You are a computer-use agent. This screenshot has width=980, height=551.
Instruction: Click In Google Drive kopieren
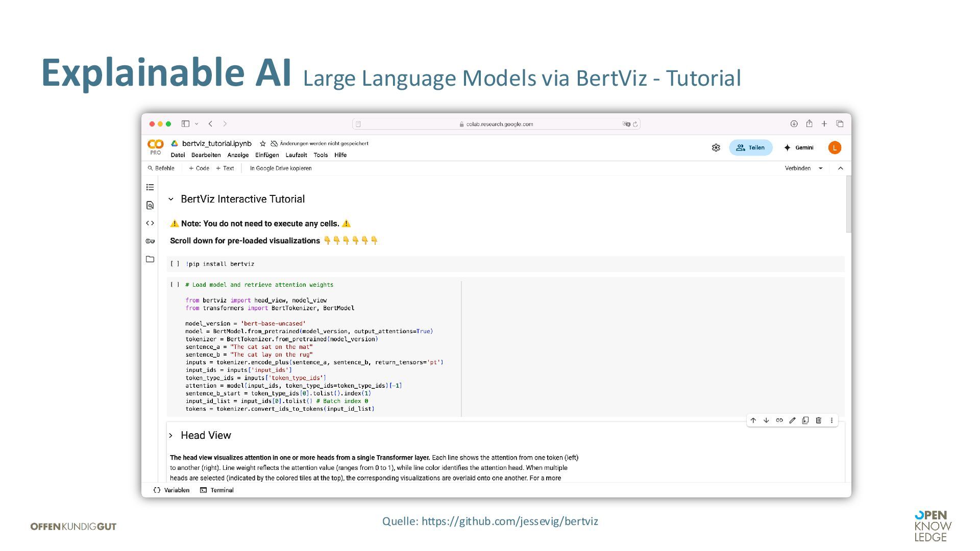click(x=281, y=168)
